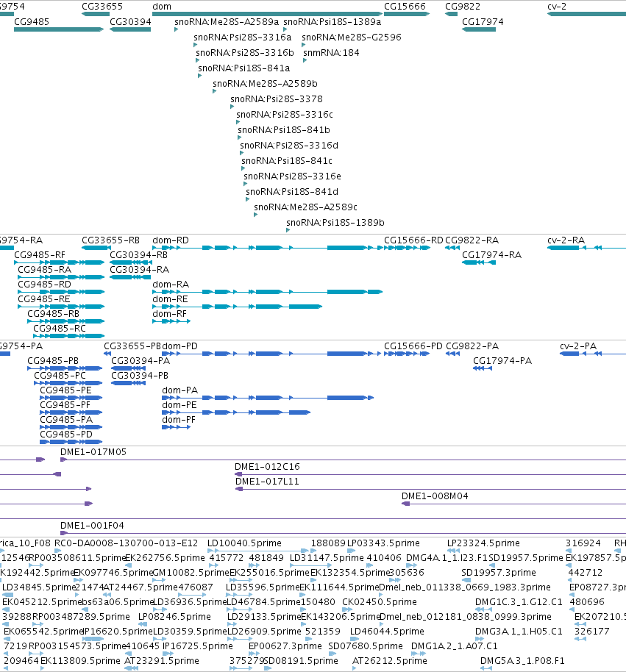The image size is (626, 672).
Task: Click the CG33655 gene arrow
Action: (x=96, y=14)
